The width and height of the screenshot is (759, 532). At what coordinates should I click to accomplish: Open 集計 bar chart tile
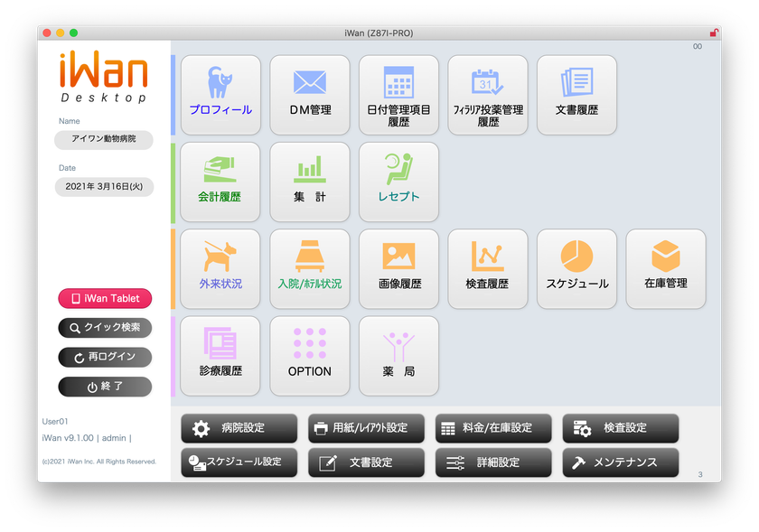310,182
